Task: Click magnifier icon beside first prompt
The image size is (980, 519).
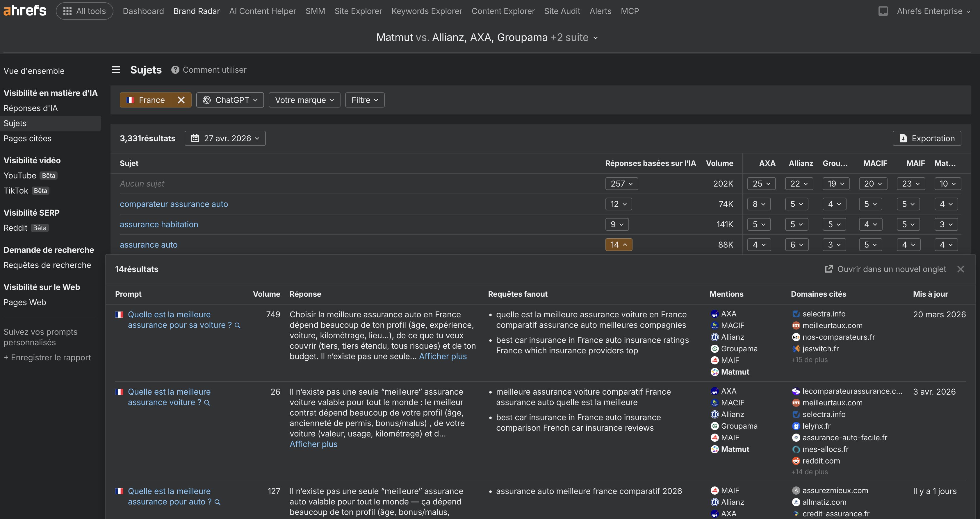Action: [238, 325]
